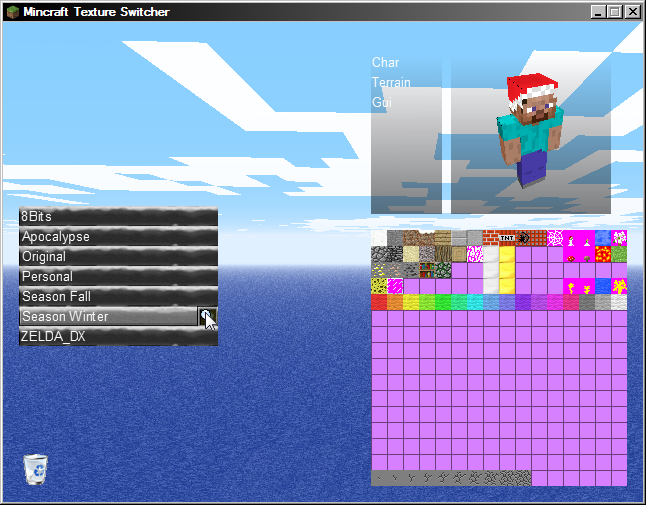
Task: Choose the Season Winter texture pack
Action: click(108, 316)
